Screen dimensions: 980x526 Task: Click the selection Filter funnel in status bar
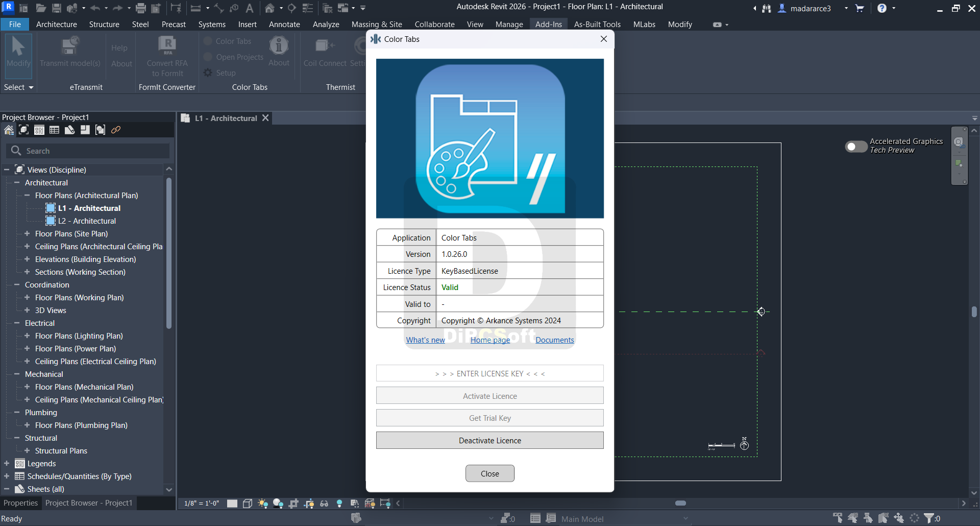(929, 518)
